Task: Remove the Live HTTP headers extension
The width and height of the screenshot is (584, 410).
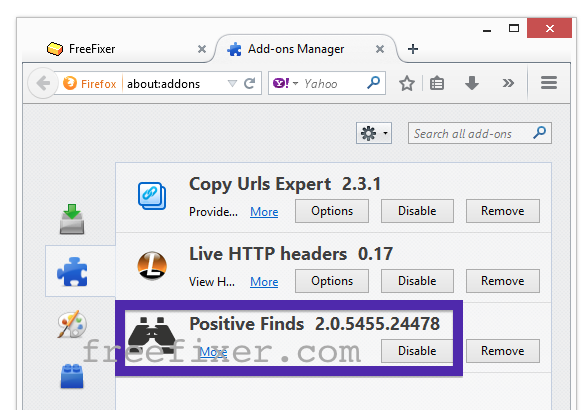Action: [502, 281]
